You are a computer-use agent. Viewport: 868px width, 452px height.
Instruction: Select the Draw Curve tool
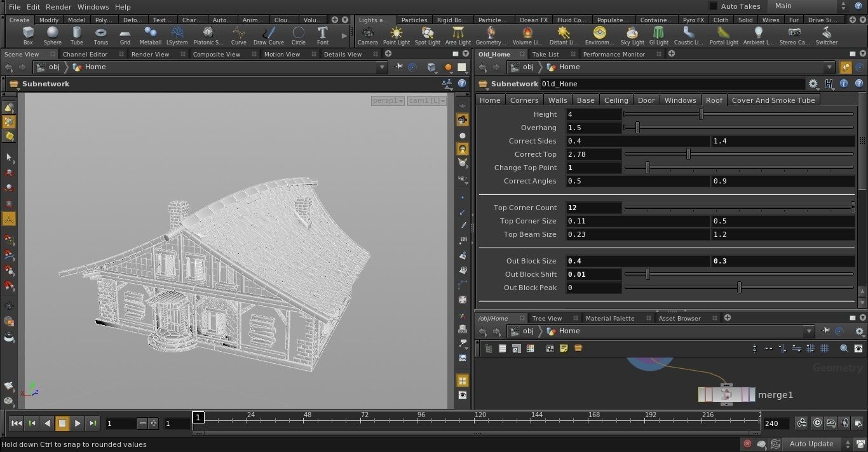tap(269, 36)
